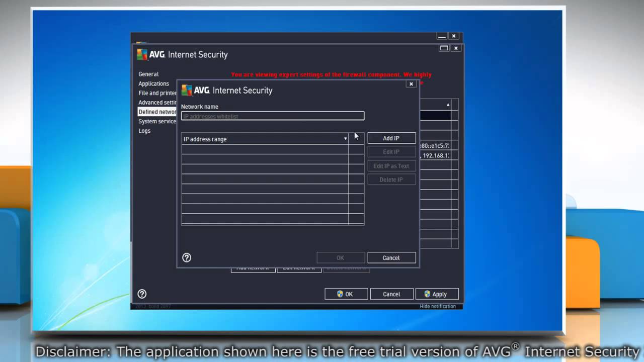Click sort arrow in networks table header
The image size is (644, 362).
tap(448, 105)
